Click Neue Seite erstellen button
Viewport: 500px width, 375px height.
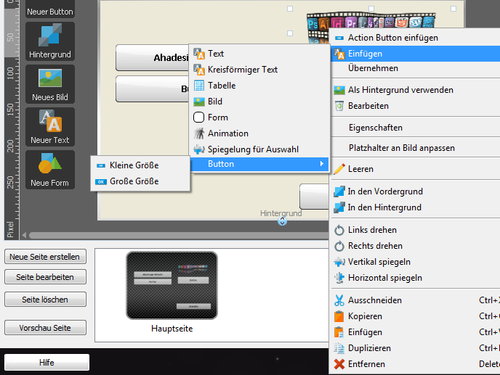click(x=45, y=257)
